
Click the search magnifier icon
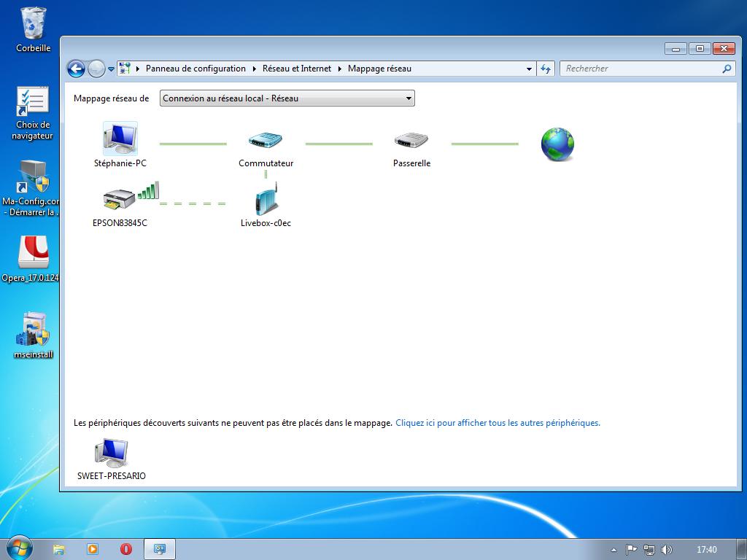pyautogui.click(x=727, y=69)
